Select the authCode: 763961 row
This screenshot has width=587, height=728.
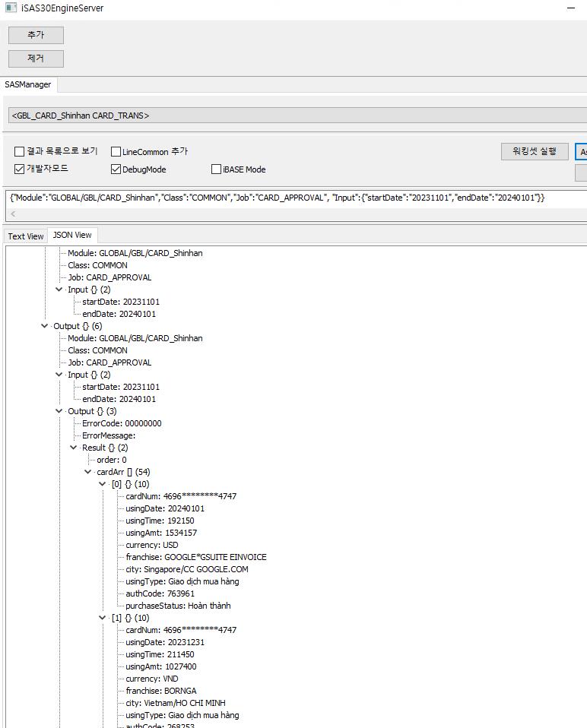(160, 593)
